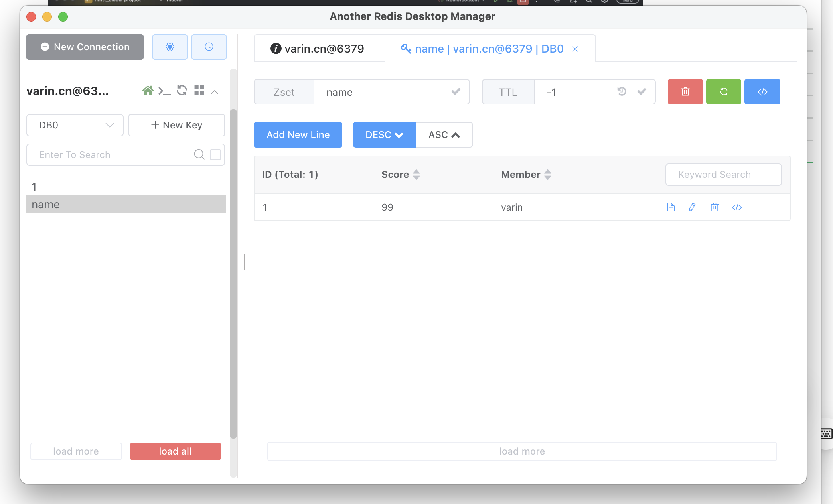833x504 pixels.
Task: Toggle the exact search checkbox
Action: (x=215, y=155)
